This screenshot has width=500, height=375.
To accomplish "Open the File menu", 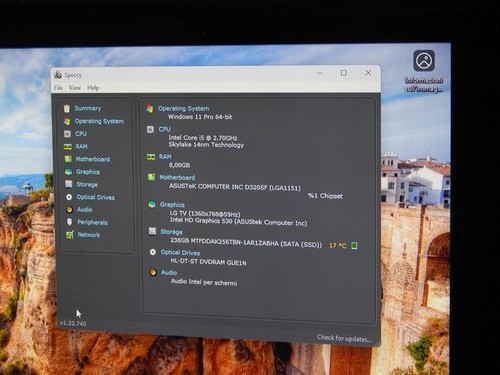I will tap(58, 88).
